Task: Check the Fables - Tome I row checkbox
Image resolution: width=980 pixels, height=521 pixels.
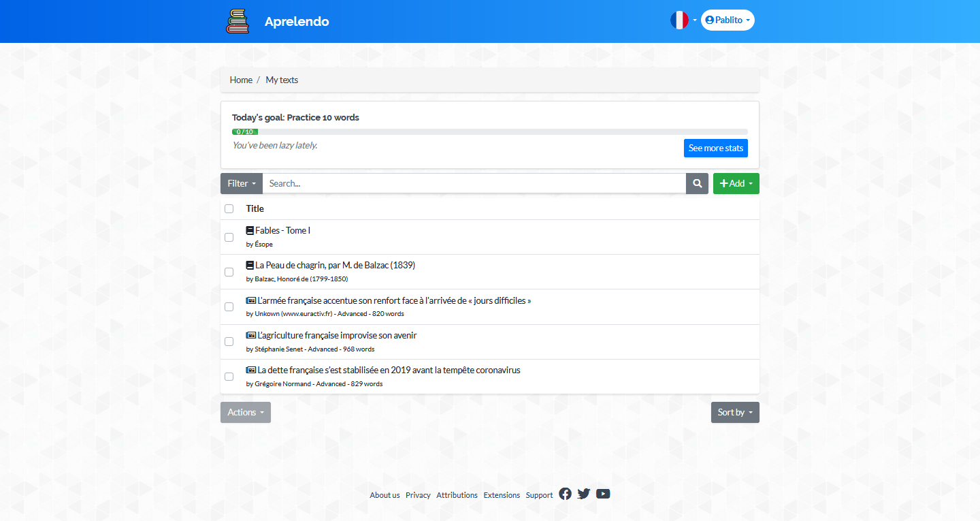Action: tap(229, 237)
